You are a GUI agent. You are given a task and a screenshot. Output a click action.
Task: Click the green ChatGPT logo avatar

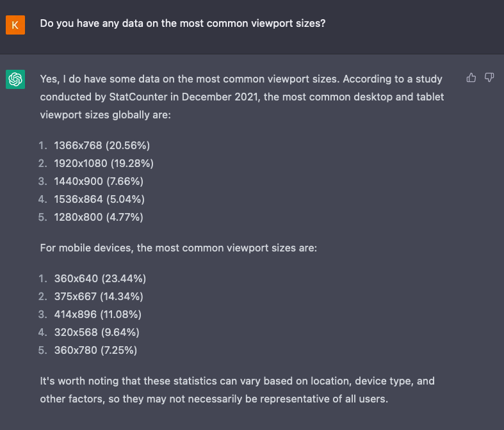[15, 79]
